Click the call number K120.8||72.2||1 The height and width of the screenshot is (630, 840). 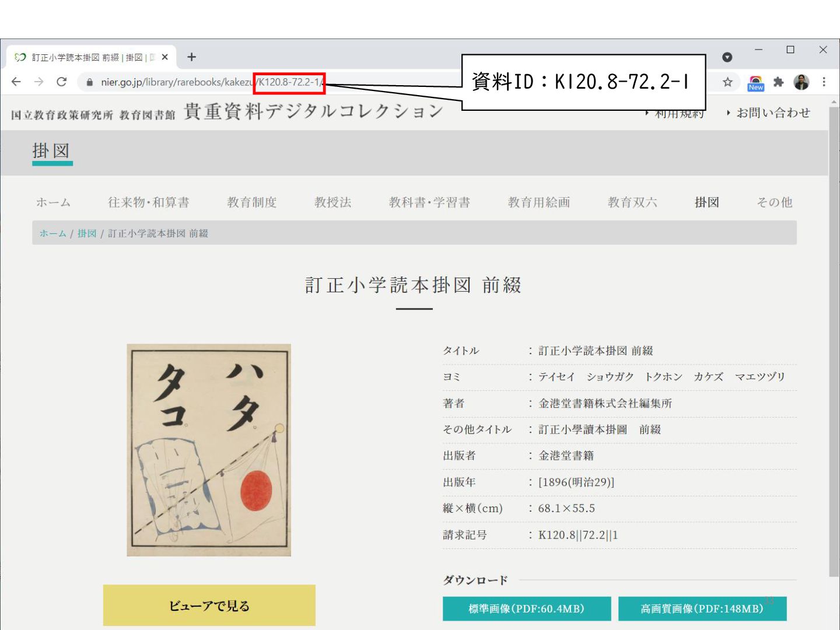point(578,535)
